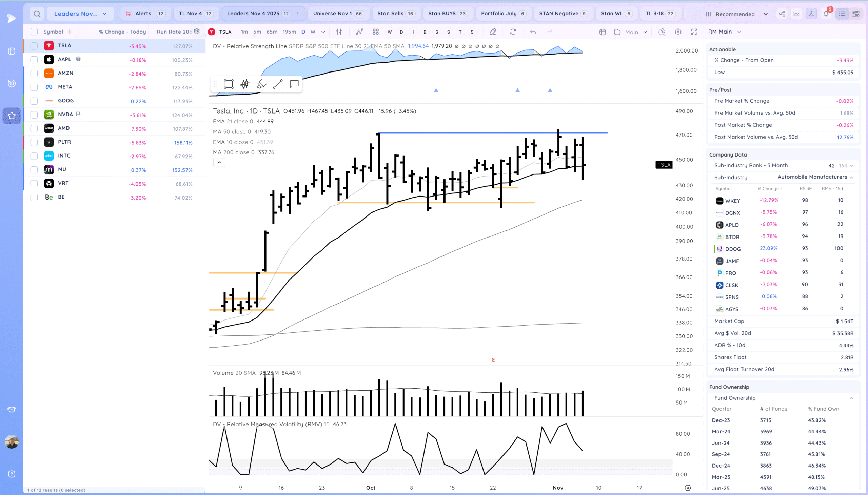Select the trend line drawing tool
The width and height of the screenshot is (868, 495).
pos(278,84)
